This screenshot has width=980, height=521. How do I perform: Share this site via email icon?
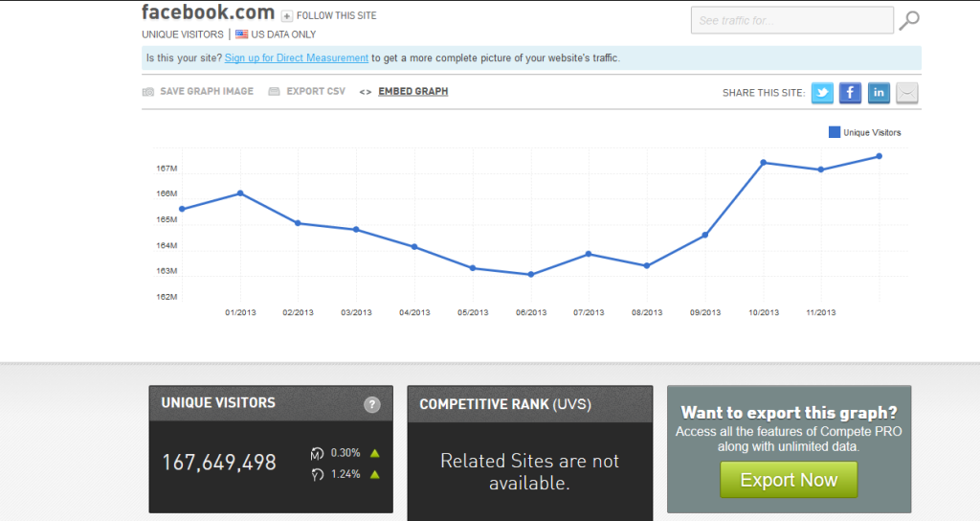coord(906,93)
